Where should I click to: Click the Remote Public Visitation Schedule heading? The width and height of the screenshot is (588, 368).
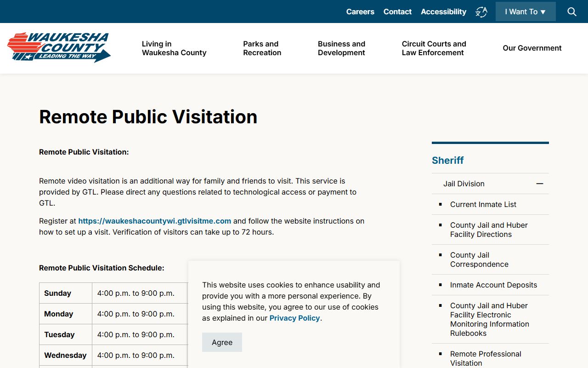102,268
